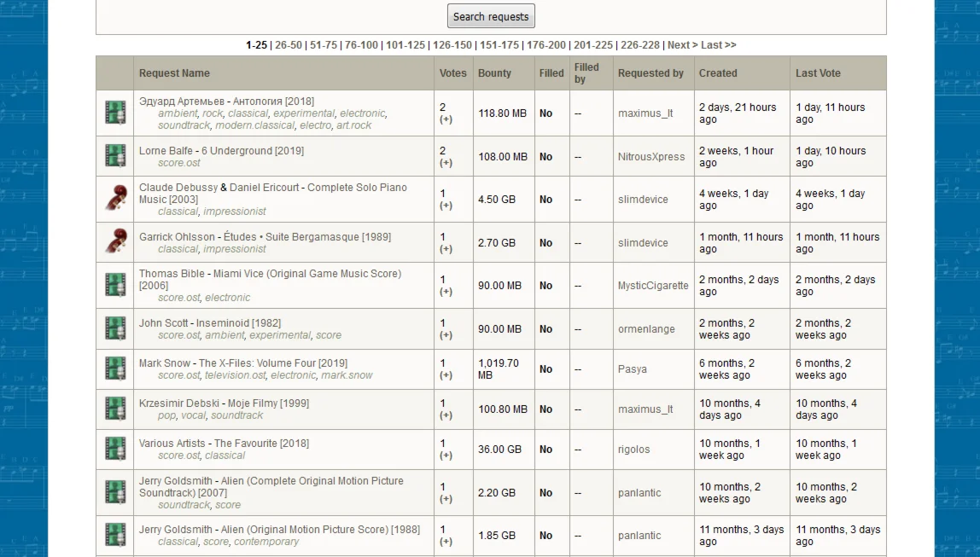This screenshot has height=557, width=980.
Task: Click the film icon for The Favourite request
Action: pyautogui.click(x=115, y=449)
